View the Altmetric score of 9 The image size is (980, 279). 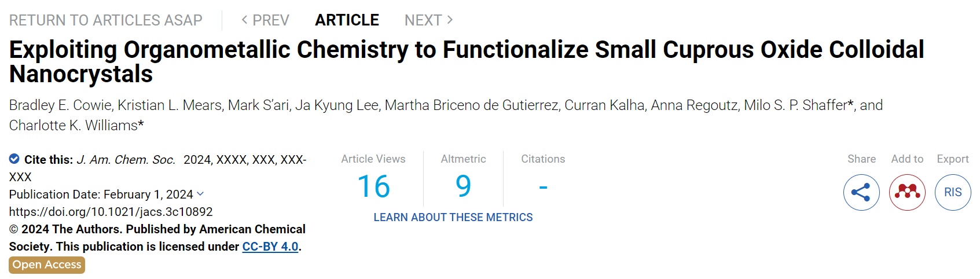pyautogui.click(x=464, y=186)
